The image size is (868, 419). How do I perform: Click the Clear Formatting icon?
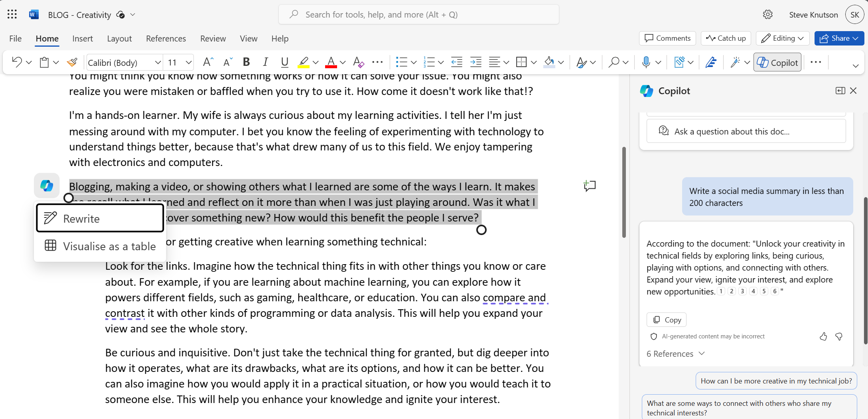click(358, 62)
